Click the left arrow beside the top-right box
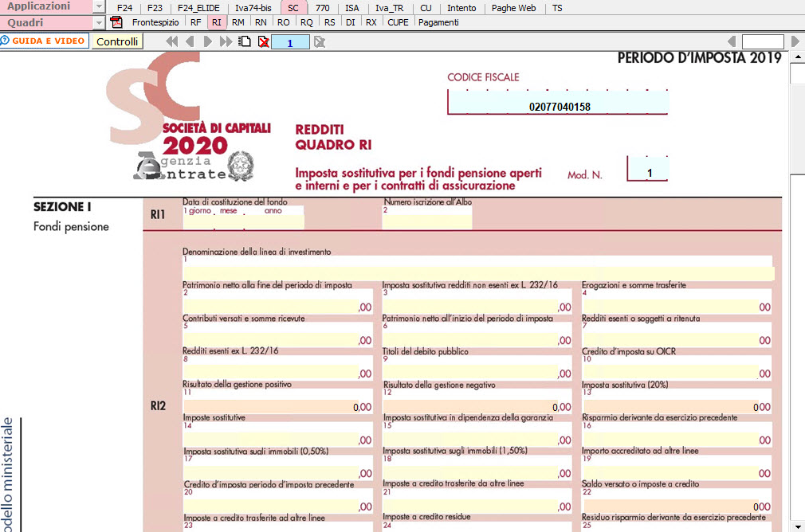805x532 pixels. tap(732, 41)
